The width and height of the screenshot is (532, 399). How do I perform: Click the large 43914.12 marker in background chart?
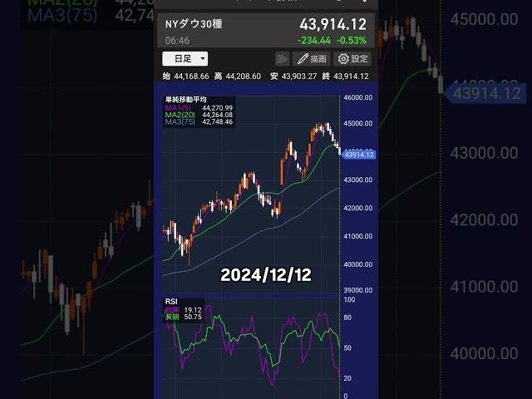point(486,93)
